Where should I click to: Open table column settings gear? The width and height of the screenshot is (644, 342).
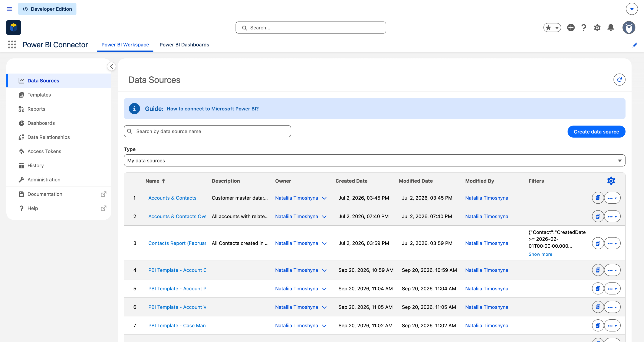tap(611, 181)
